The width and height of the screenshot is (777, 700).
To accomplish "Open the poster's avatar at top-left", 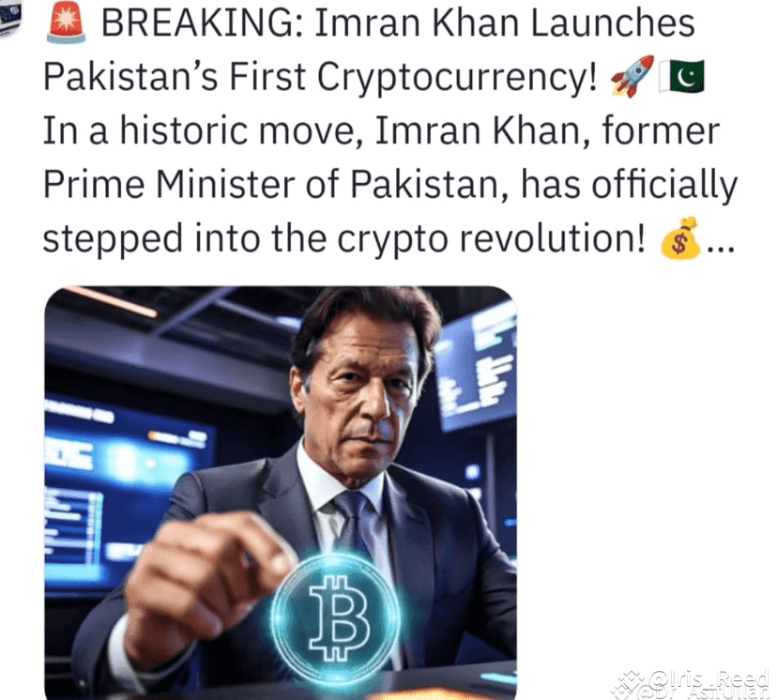I will (x=10, y=17).
